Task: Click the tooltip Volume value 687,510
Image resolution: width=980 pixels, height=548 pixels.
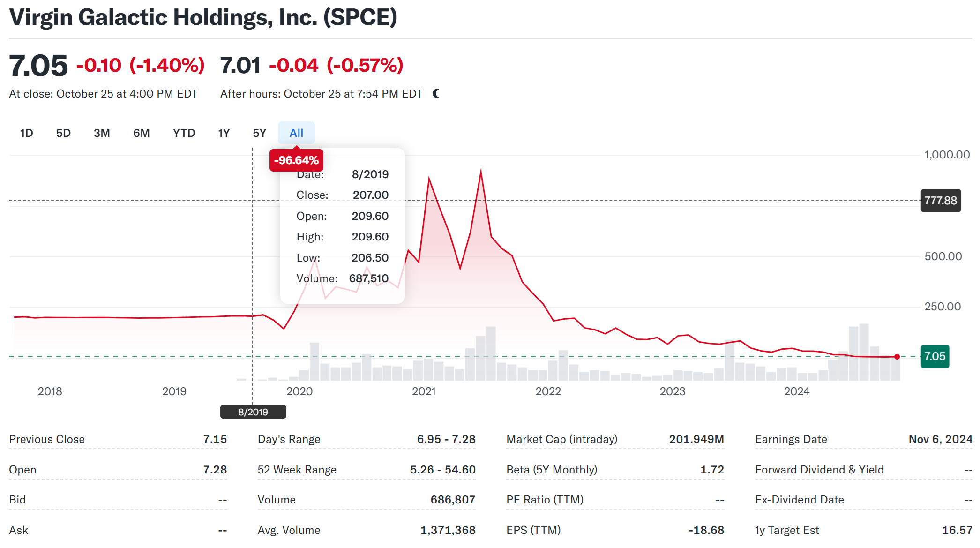Action: click(369, 278)
